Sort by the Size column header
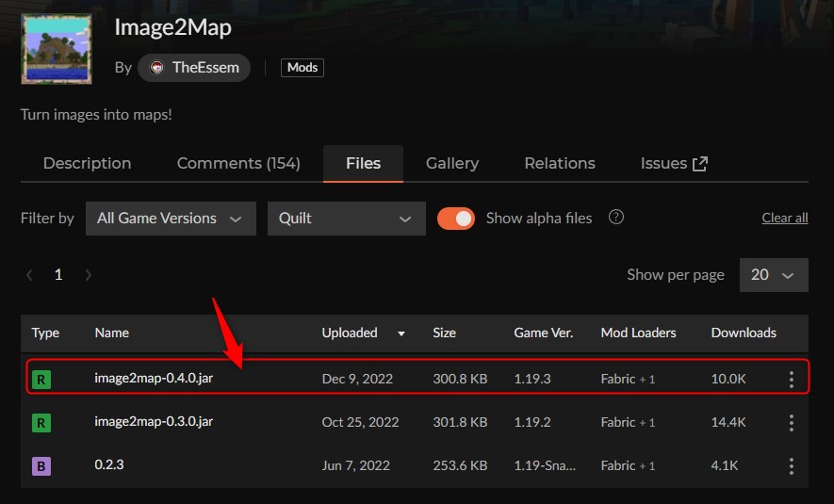The width and height of the screenshot is (834, 504). point(444,333)
